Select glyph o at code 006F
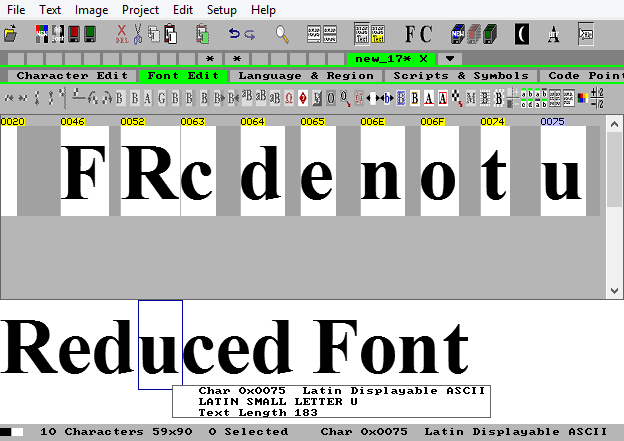624x441 pixels. tap(440, 171)
